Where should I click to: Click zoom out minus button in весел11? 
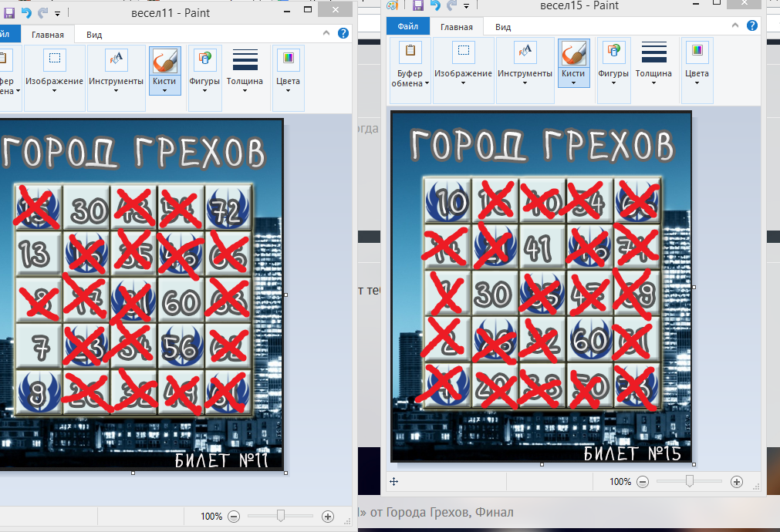point(234,516)
